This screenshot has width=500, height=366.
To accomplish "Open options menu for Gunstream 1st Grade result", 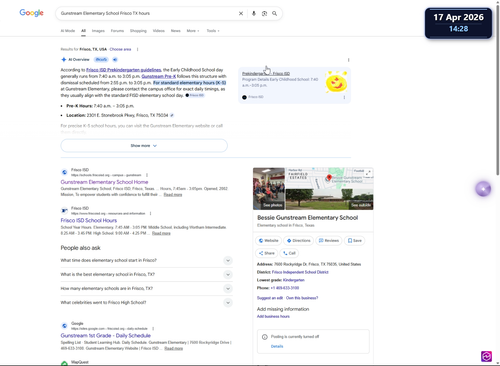I will [x=153, y=329].
